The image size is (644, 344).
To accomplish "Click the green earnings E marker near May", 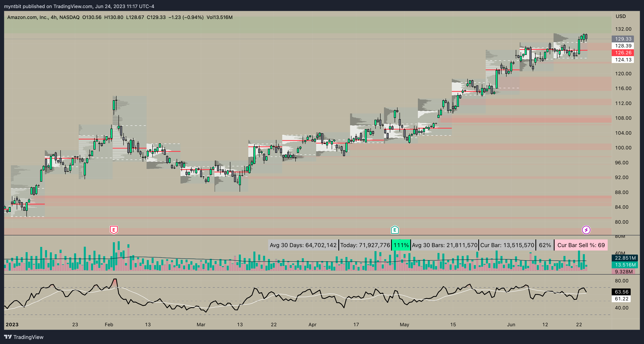I will [x=395, y=230].
